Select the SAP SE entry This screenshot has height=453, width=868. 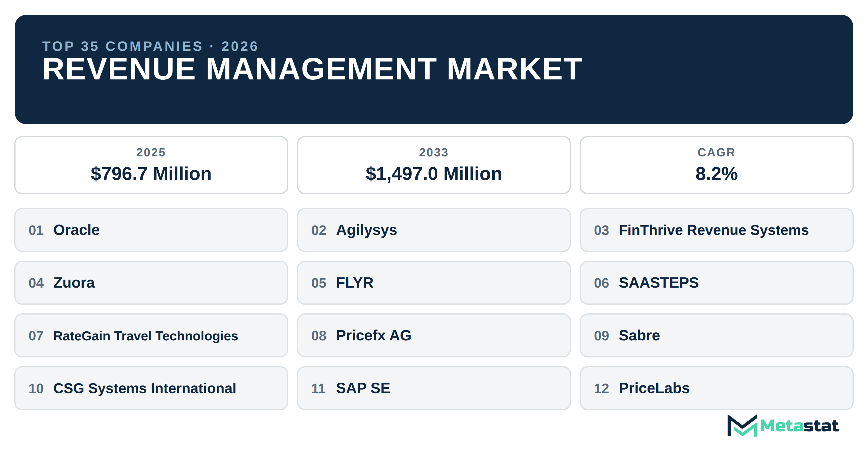click(434, 388)
